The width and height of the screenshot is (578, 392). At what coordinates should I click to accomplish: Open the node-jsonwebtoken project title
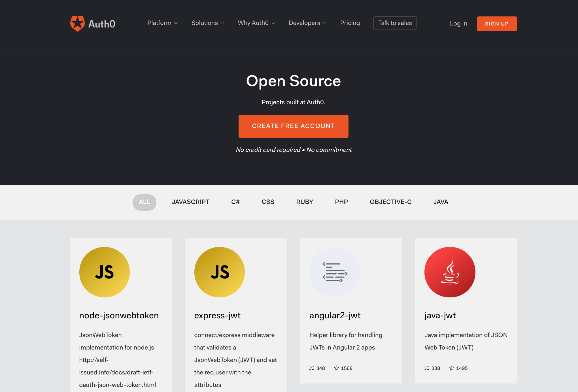click(119, 316)
